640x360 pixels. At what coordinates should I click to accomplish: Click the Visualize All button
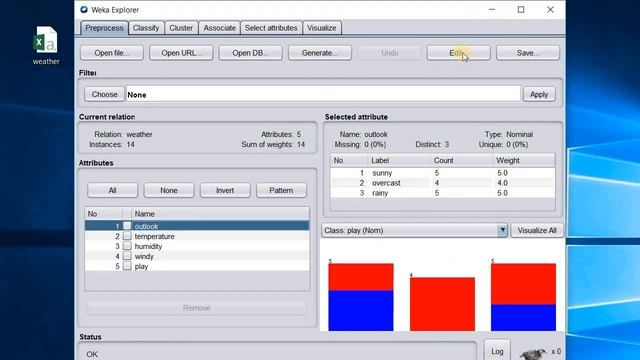coord(537,230)
